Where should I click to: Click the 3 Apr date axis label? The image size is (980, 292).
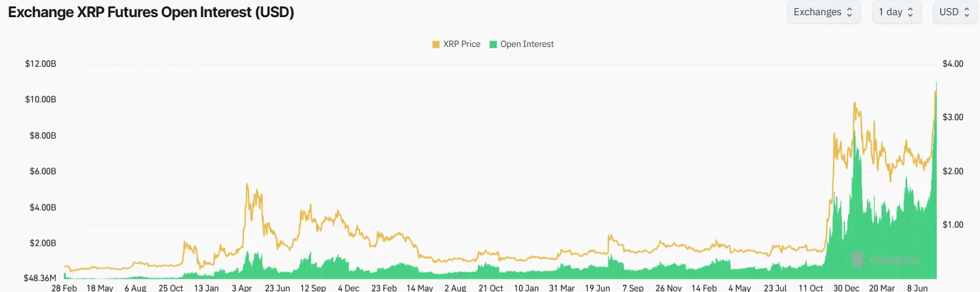(243, 288)
